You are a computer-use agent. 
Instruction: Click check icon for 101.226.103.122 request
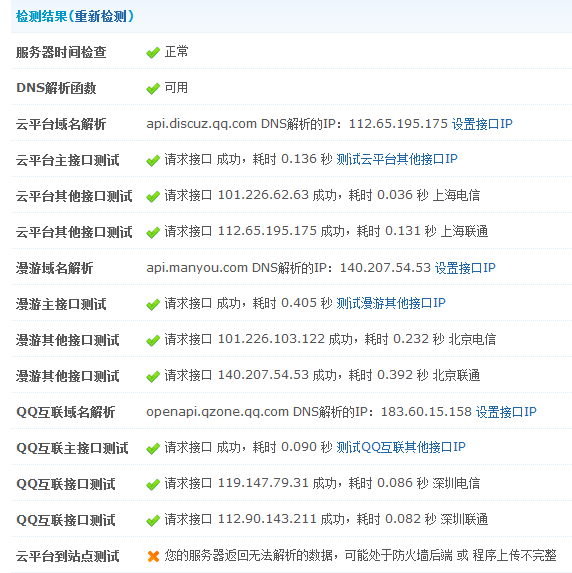click(153, 341)
